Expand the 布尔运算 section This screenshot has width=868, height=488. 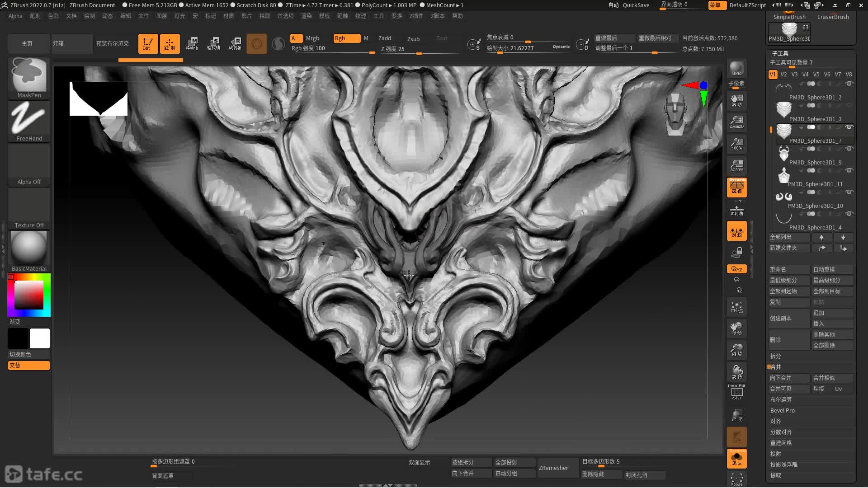click(x=781, y=399)
